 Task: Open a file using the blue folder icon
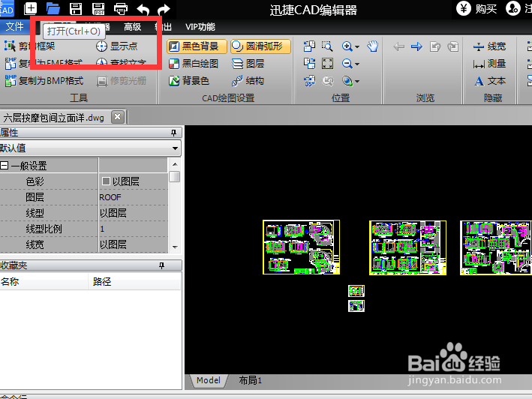[53, 8]
